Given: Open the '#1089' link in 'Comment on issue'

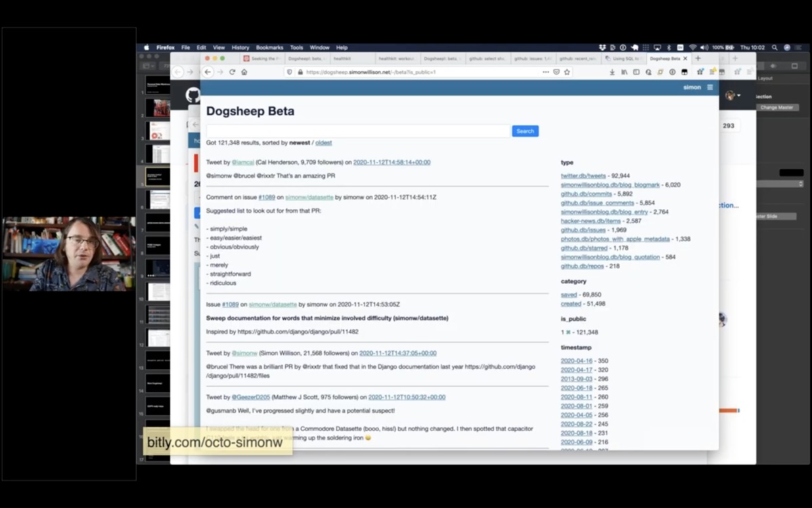Looking at the screenshot, I should pos(267,197).
